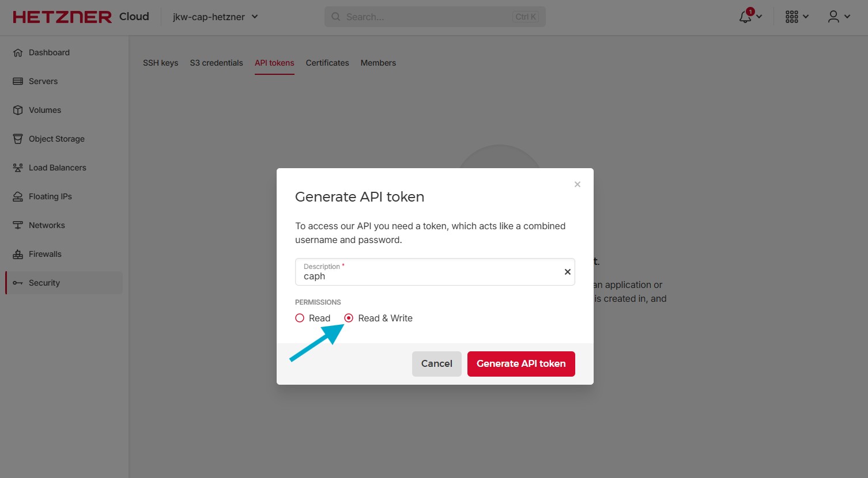
Task: Clear the Description field with the X
Action: pos(567,271)
